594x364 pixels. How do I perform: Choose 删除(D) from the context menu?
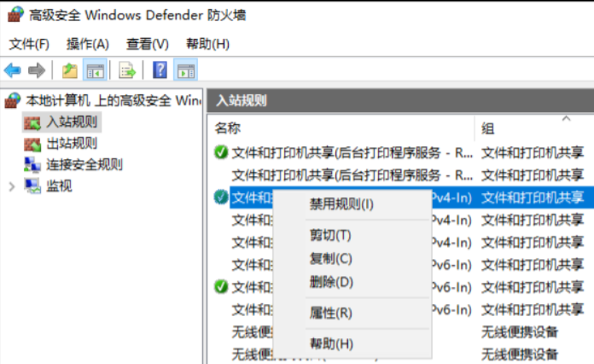point(331,282)
